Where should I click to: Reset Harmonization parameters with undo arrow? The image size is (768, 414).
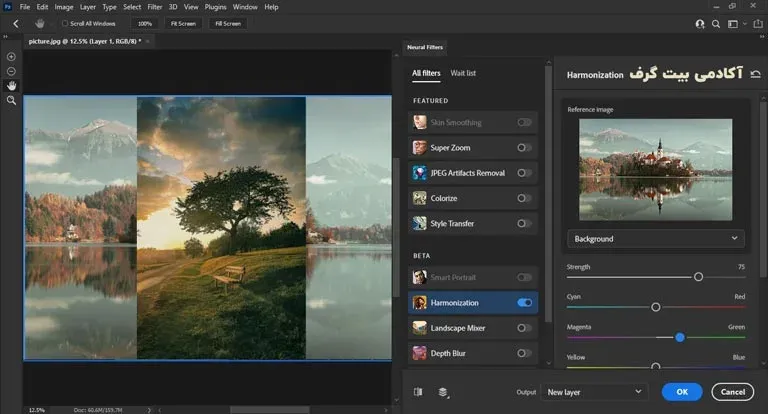pos(755,74)
